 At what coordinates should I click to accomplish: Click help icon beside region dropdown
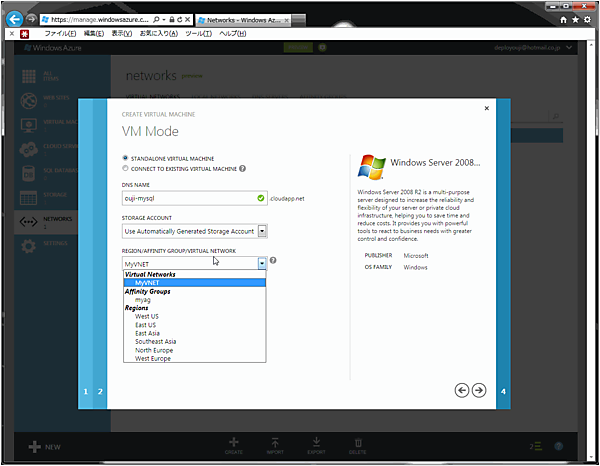pyautogui.click(x=273, y=260)
